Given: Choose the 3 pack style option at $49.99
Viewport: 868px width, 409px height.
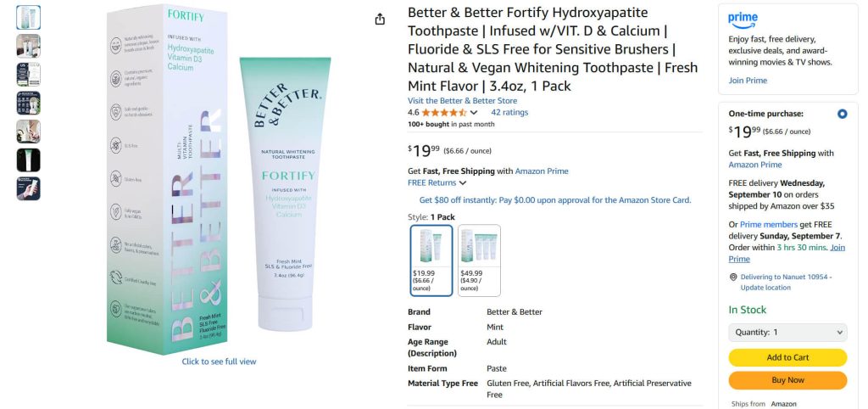Looking at the screenshot, I should coord(480,261).
